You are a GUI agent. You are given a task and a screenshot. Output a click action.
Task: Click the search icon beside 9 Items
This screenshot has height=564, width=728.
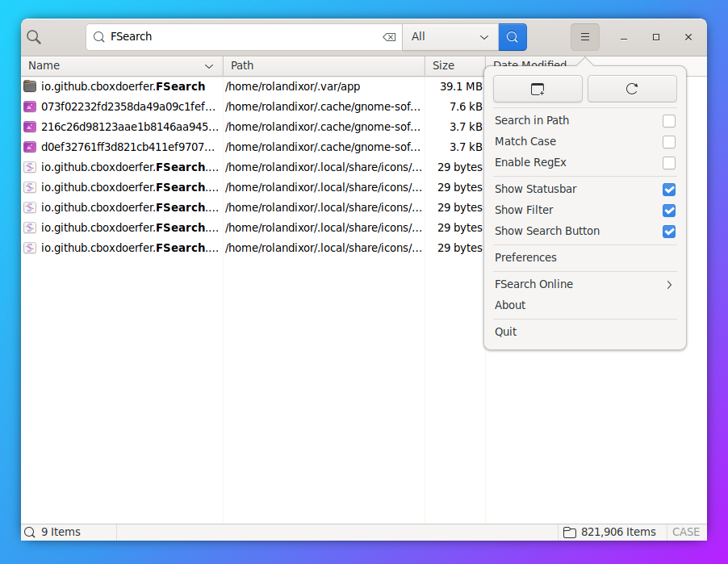coord(31,532)
